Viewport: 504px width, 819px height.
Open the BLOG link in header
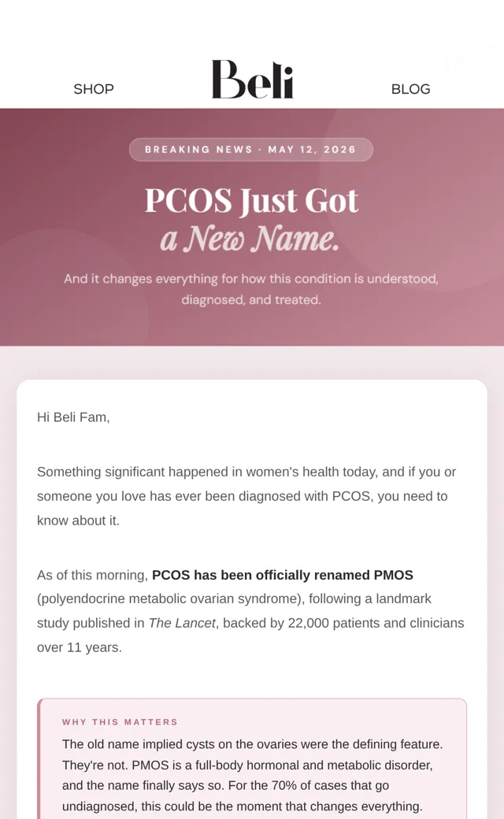tap(410, 89)
